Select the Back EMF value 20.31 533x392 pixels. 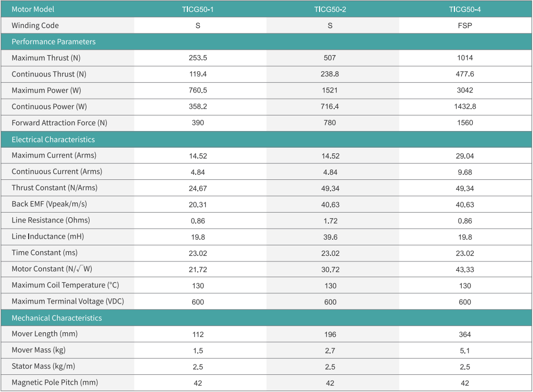pos(198,204)
